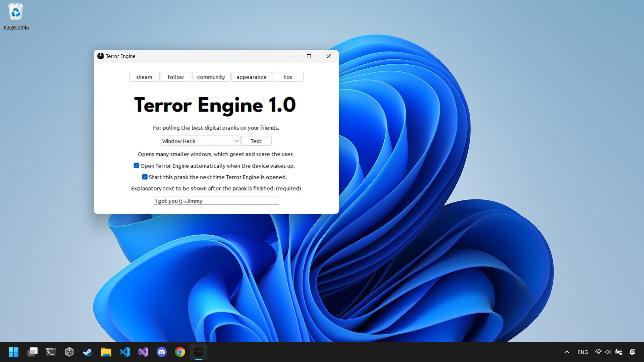The height and width of the screenshot is (362, 644).
Task: Toggle auto-open Terror Engine on wake checkbox
Action: (x=137, y=166)
